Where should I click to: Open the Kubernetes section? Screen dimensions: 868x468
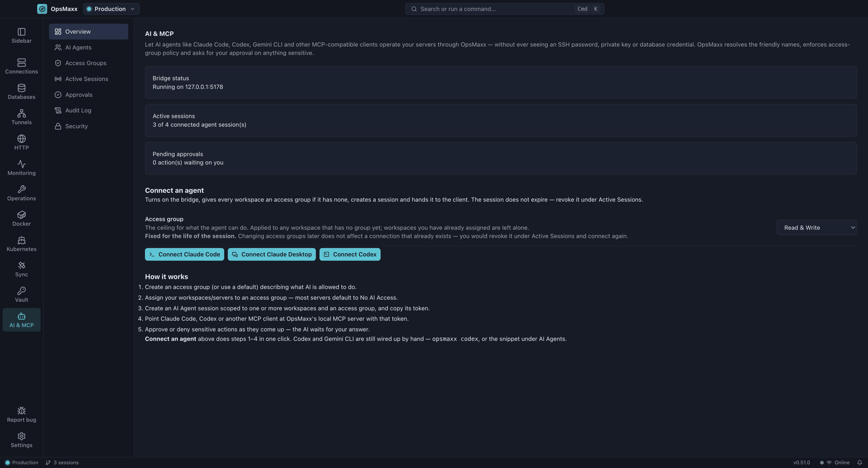tap(21, 244)
